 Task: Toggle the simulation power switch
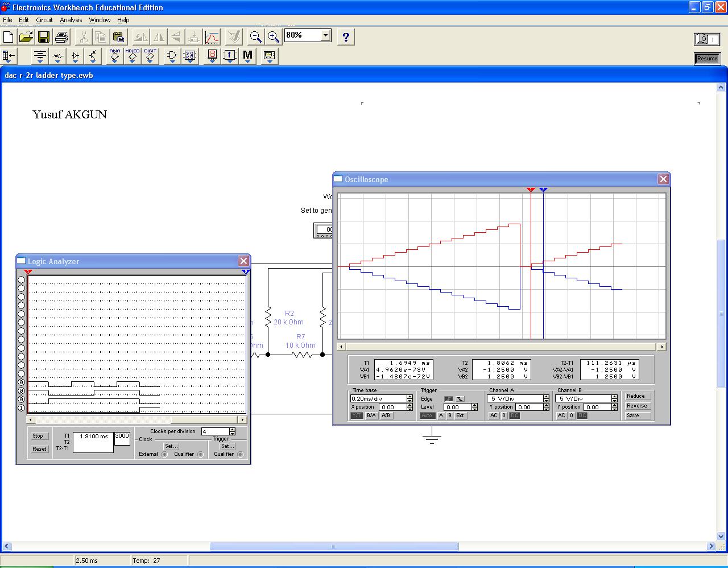(x=707, y=39)
